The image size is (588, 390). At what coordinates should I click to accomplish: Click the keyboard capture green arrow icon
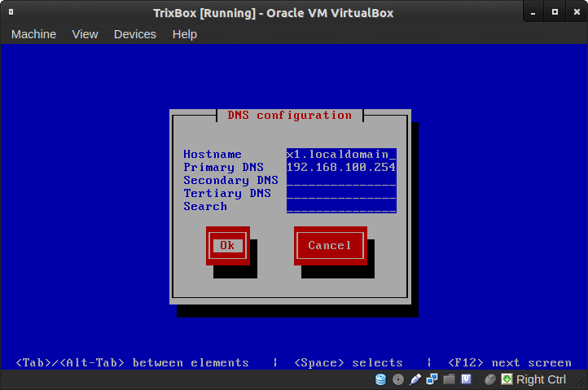(507, 379)
